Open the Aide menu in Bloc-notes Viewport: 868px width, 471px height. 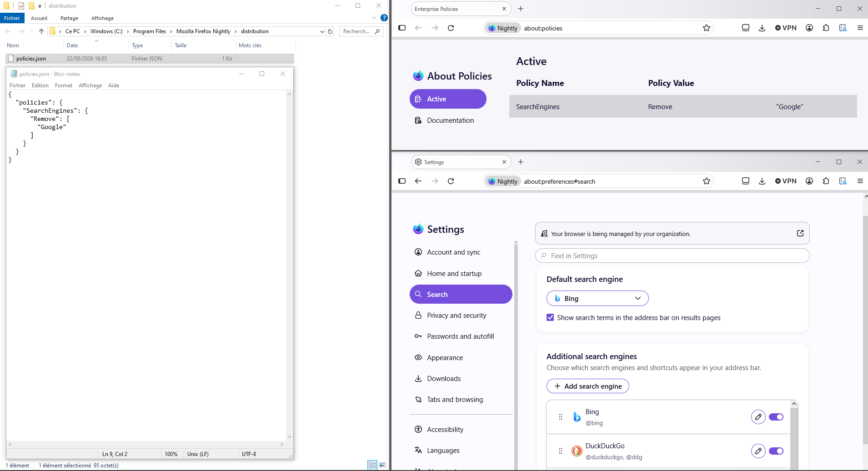pos(114,85)
